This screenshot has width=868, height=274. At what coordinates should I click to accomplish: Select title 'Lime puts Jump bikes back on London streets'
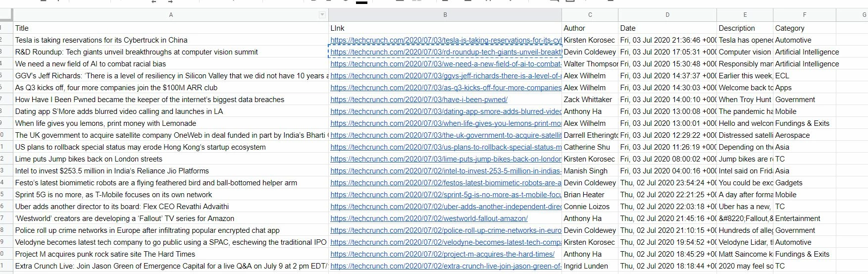(171, 159)
